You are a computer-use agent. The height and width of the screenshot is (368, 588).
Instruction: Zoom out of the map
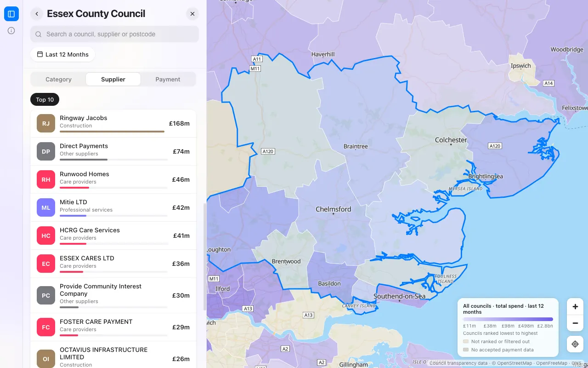click(575, 323)
